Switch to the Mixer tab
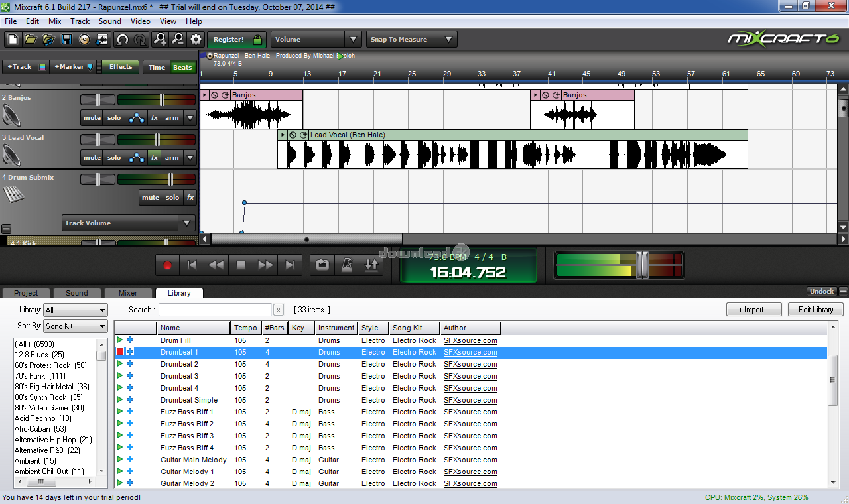This screenshot has height=504, width=849. [128, 293]
